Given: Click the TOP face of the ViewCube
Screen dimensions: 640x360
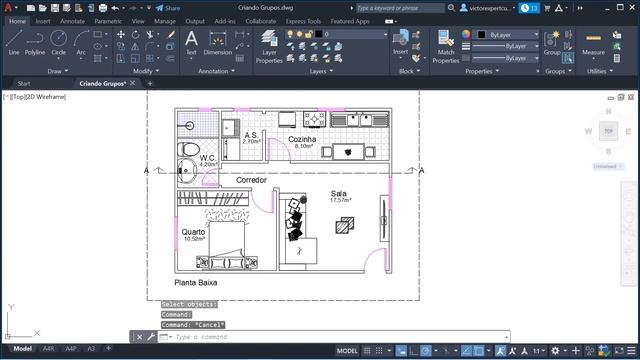Looking at the screenshot, I should [x=608, y=131].
